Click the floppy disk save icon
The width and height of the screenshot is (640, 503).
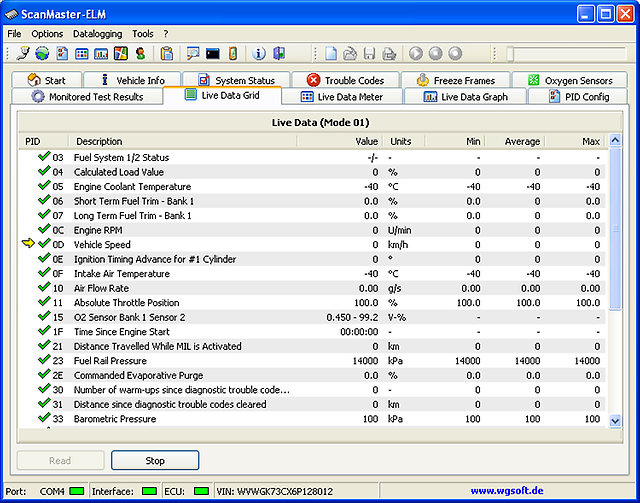(x=370, y=53)
